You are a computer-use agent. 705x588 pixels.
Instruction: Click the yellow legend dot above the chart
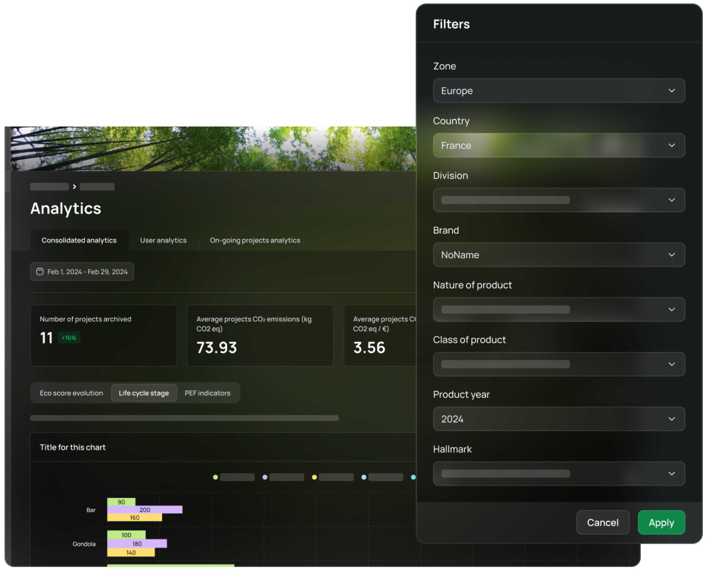click(314, 477)
